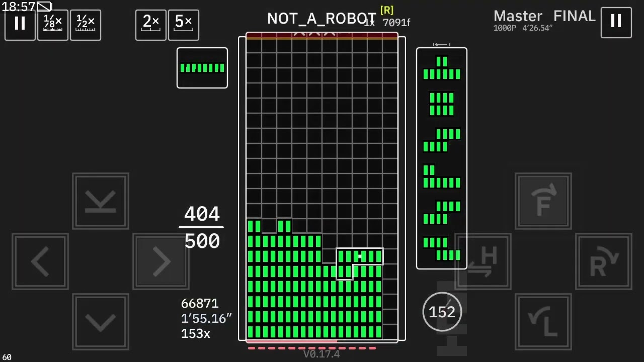Tap the F flip rotate button
644x362 pixels.
click(543, 201)
